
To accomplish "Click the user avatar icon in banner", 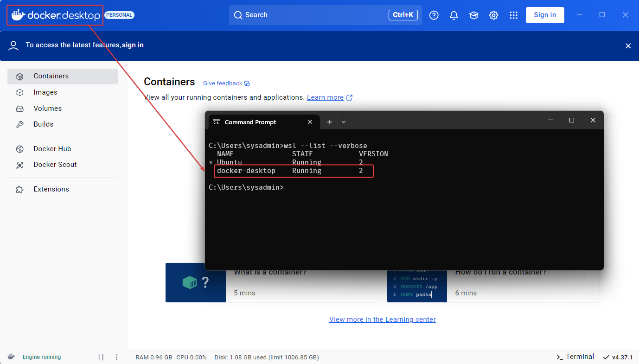I will pyautogui.click(x=13, y=45).
